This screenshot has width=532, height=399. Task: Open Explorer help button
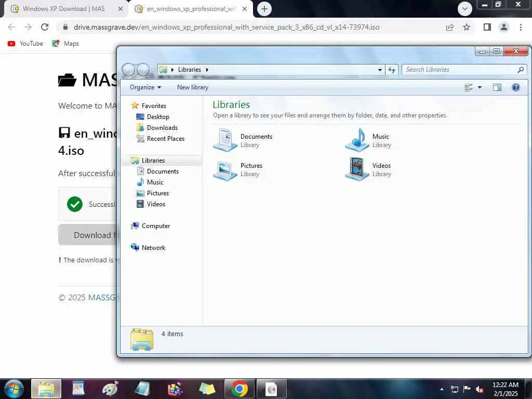pos(516,87)
